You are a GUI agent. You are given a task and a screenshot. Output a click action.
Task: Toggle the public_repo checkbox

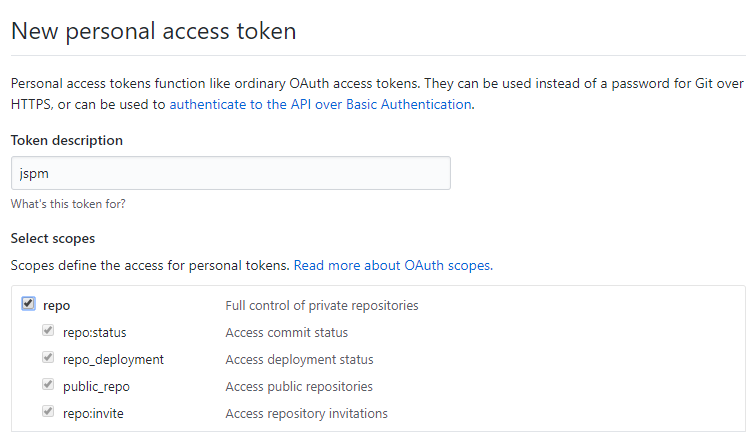(x=48, y=386)
